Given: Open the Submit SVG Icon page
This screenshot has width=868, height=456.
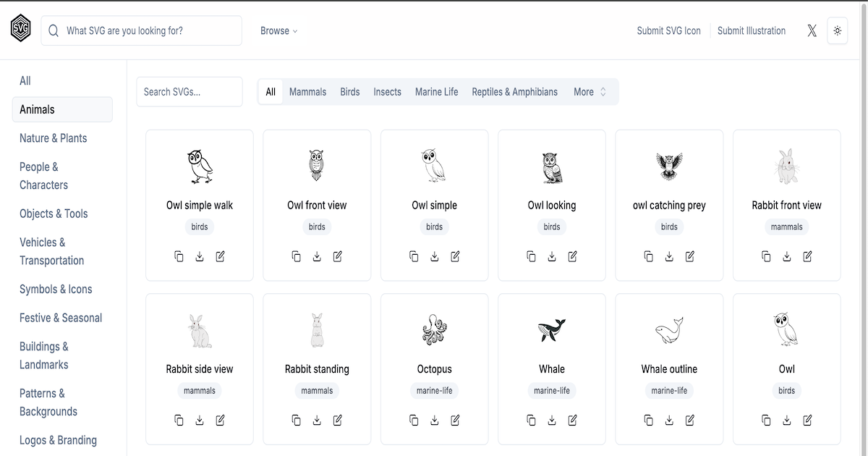Looking at the screenshot, I should [x=669, y=30].
